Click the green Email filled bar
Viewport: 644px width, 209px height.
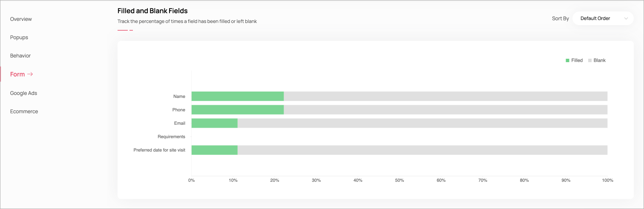click(x=214, y=123)
